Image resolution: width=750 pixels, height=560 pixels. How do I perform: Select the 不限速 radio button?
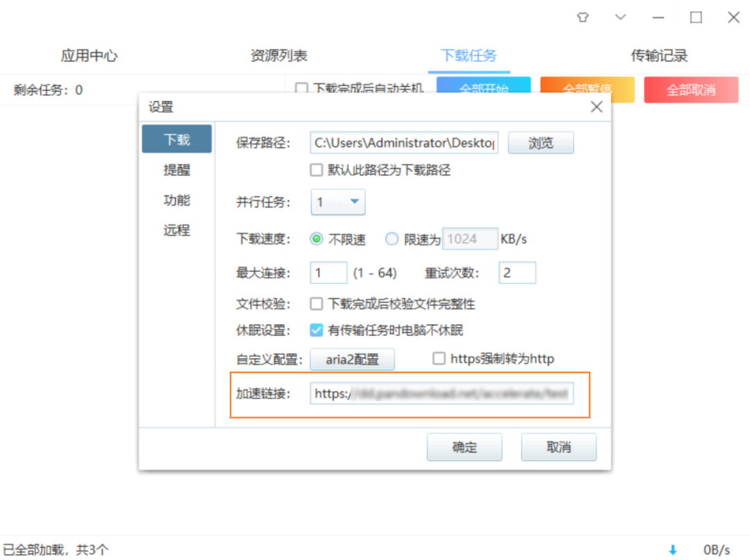[x=316, y=239]
